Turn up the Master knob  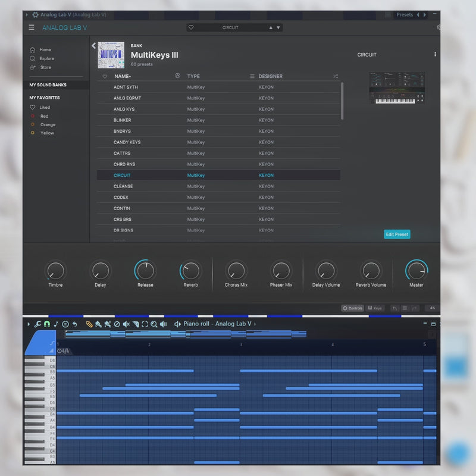416,271
